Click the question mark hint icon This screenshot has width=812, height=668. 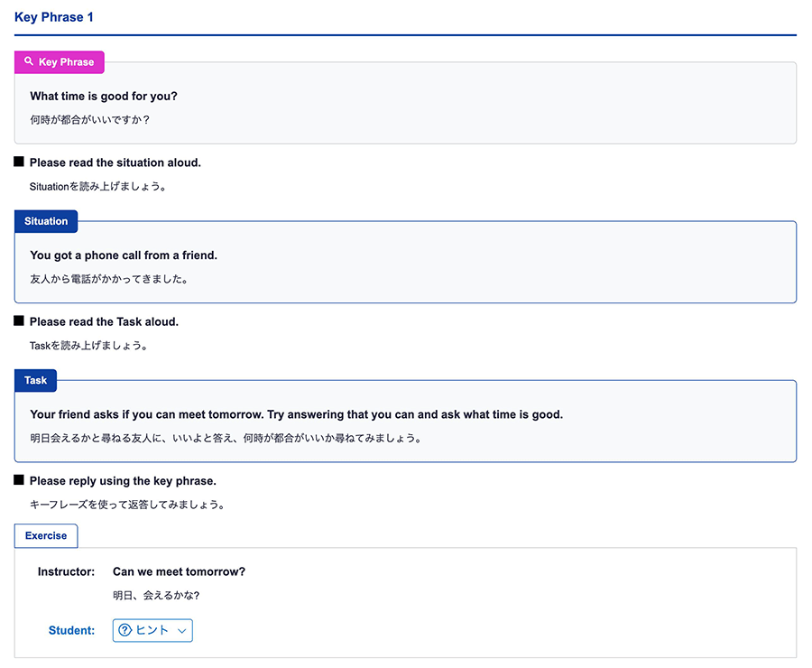coord(125,630)
